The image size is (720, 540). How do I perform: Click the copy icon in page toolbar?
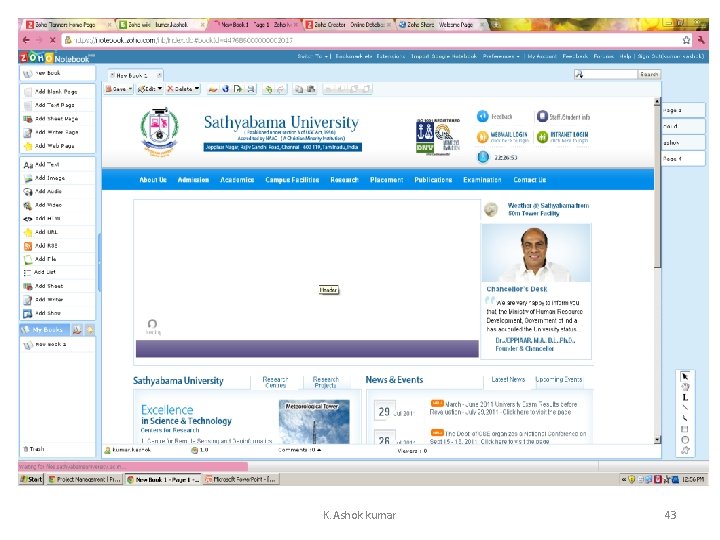click(299, 89)
